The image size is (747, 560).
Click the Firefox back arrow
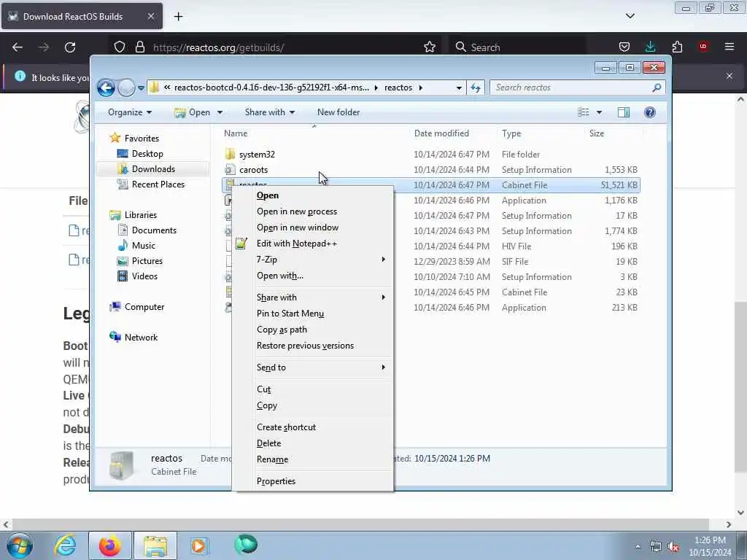tap(18, 47)
